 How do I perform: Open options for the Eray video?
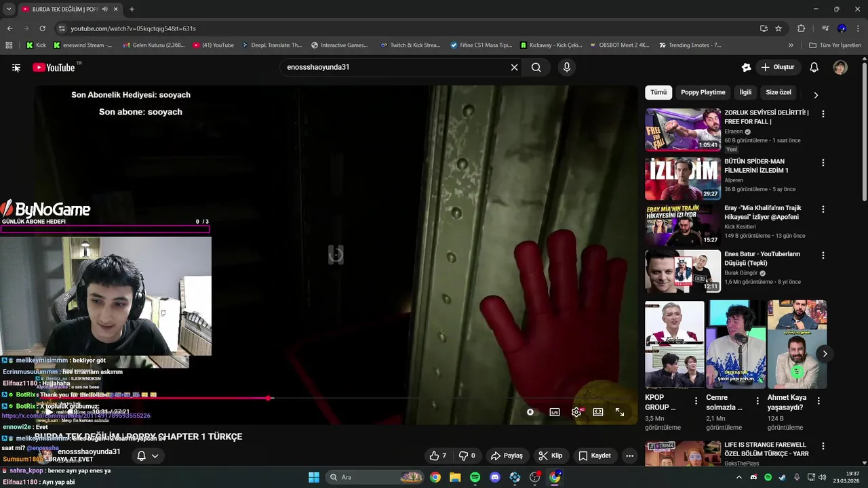point(823,209)
